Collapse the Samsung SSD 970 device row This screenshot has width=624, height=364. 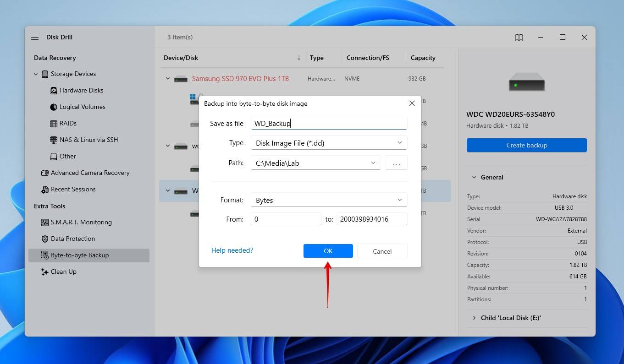167,78
